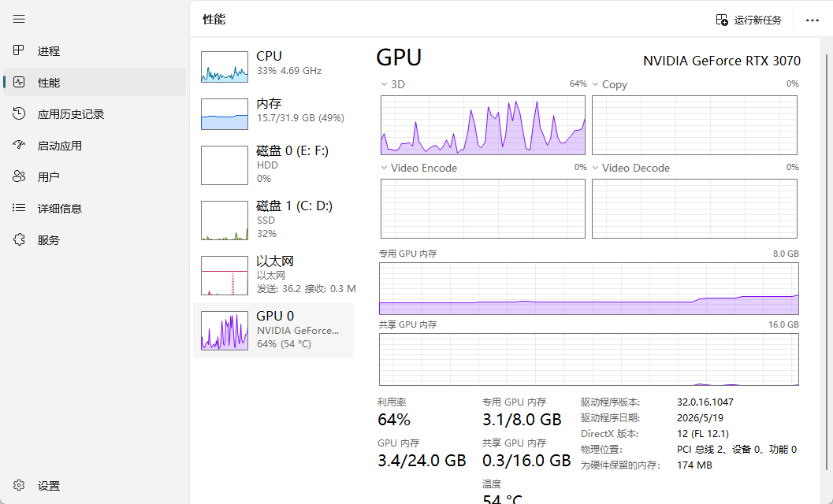833x504 pixels.
Task: Open the hamburger navigation menu
Action: click(19, 19)
